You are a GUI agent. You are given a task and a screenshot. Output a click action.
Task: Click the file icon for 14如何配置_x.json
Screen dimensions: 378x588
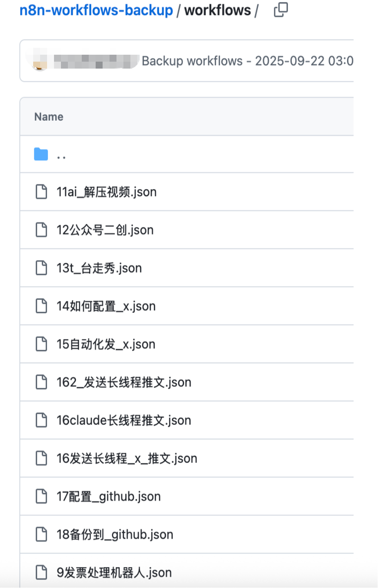pyautogui.click(x=41, y=306)
